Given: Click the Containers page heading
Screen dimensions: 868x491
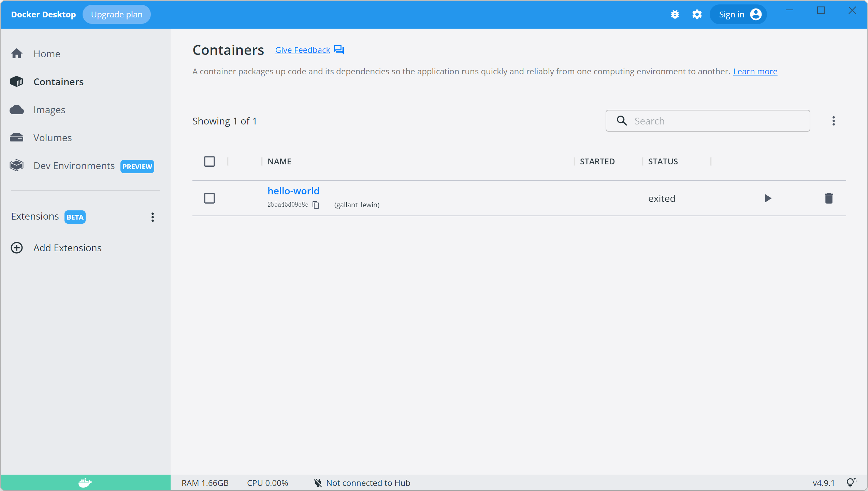Looking at the screenshot, I should coord(228,50).
